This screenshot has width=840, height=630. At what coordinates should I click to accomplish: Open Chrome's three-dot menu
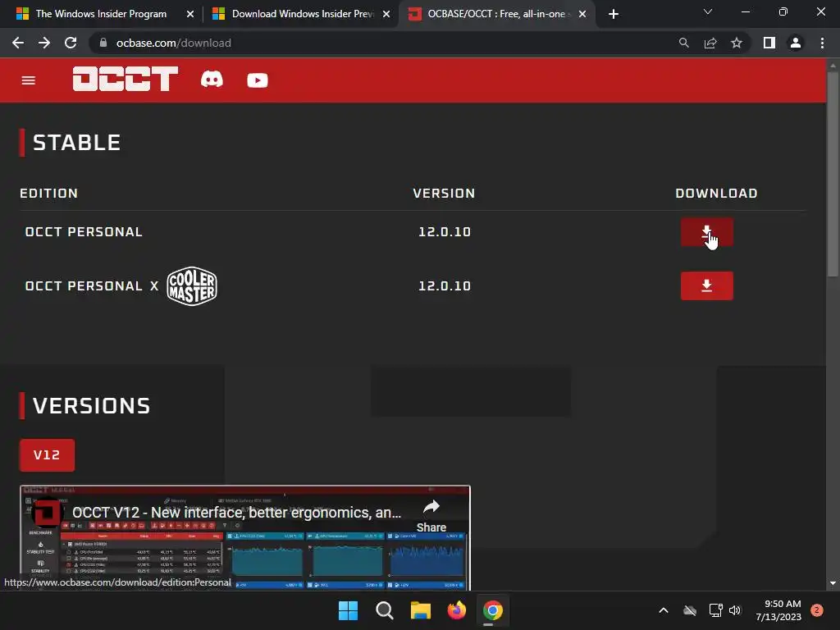pos(822,43)
